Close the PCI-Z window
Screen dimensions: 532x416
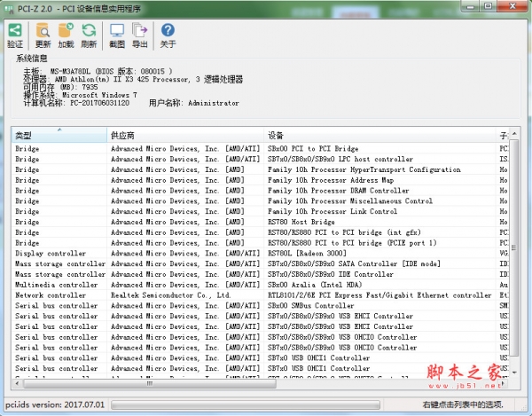[513, 6]
